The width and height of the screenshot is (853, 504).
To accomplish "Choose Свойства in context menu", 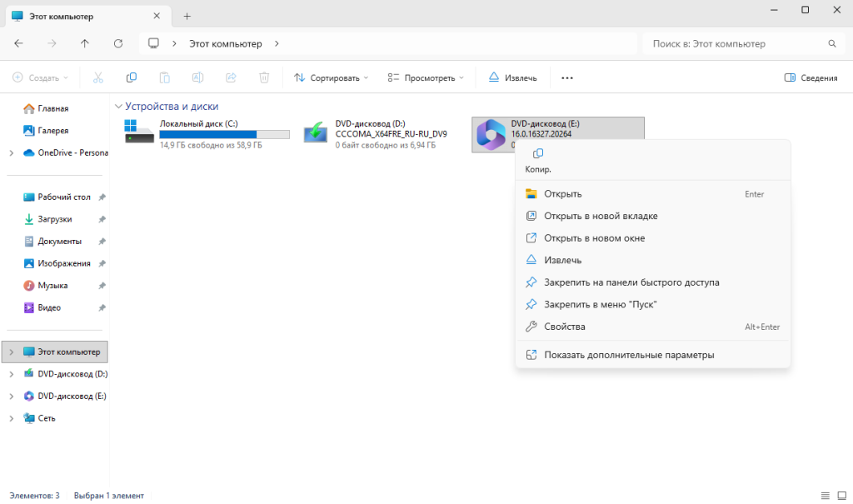I will [x=653, y=327].
